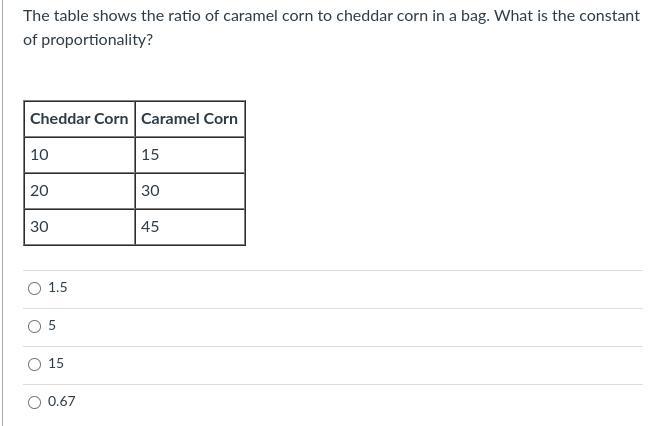This screenshot has width=652, height=426.
Task: Pick the radio button beside answer 15
Action: [35, 364]
